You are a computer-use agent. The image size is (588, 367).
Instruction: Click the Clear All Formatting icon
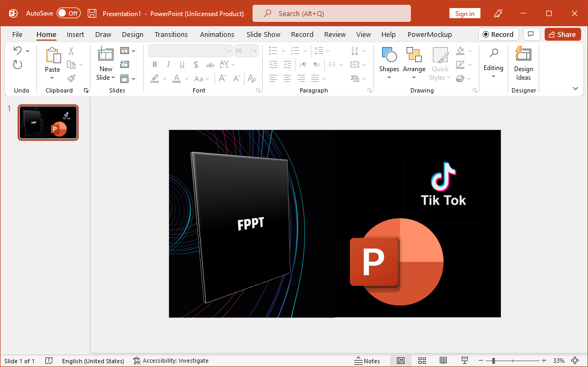pyautogui.click(x=251, y=78)
